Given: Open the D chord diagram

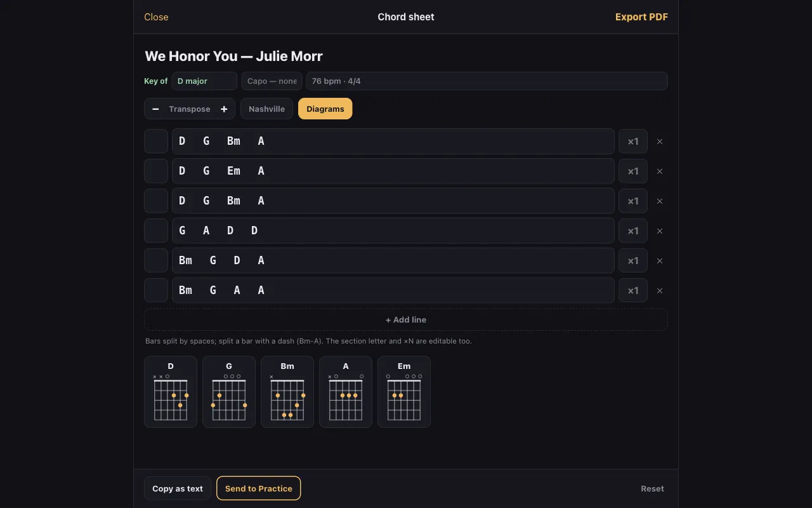Looking at the screenshot, I should click(171, 392).
